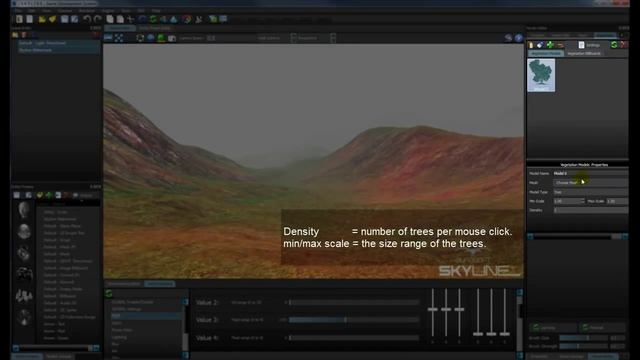Adjust the Value 2 slider
The height and width of the screenshot is (360, 640).
coord(353,302)
